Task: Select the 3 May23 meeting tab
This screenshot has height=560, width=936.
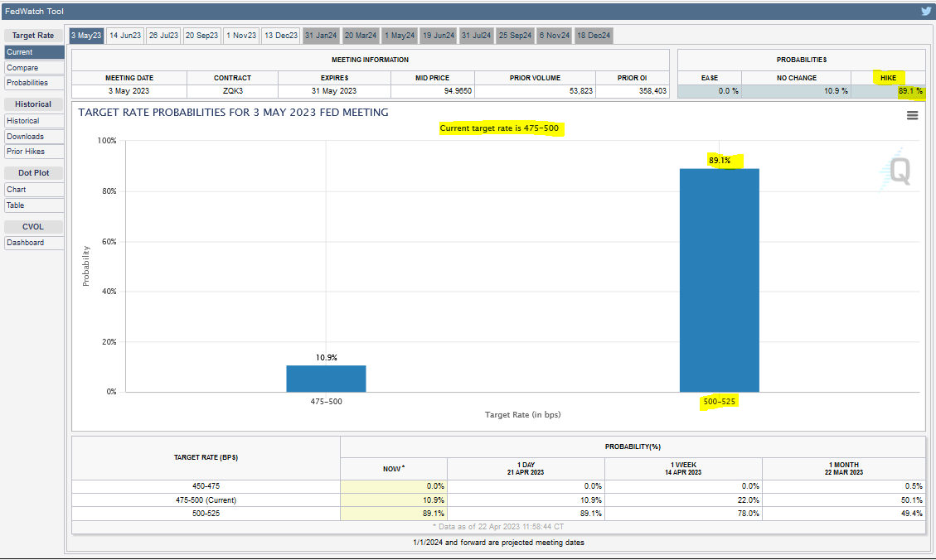Action: (x=86, y=35)
